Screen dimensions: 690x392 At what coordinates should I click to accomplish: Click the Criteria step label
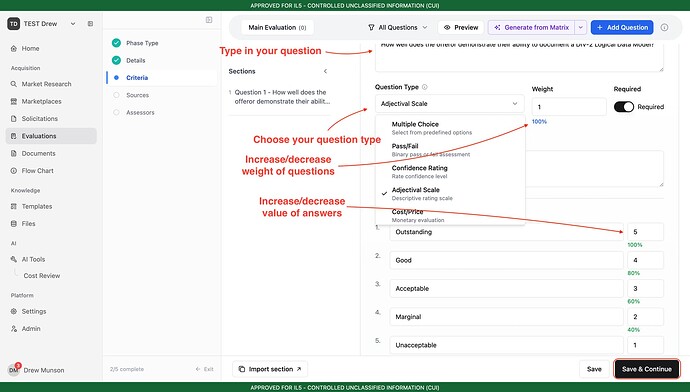click(x=137, y=77)
